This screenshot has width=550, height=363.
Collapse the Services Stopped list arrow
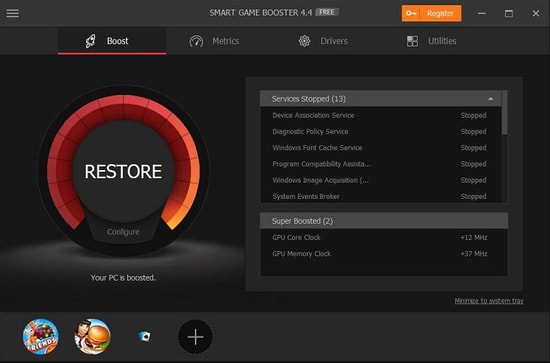coord(490,99)
